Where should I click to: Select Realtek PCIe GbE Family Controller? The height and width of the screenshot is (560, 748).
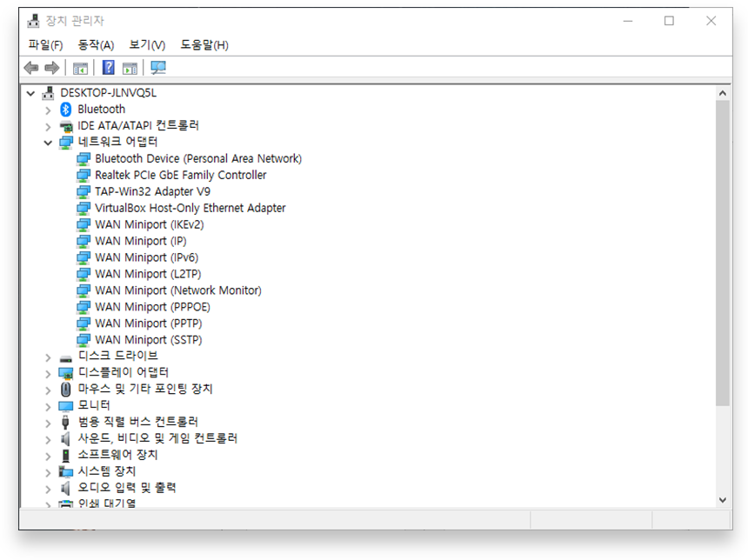pyautogui.click(x=180, y=175)
